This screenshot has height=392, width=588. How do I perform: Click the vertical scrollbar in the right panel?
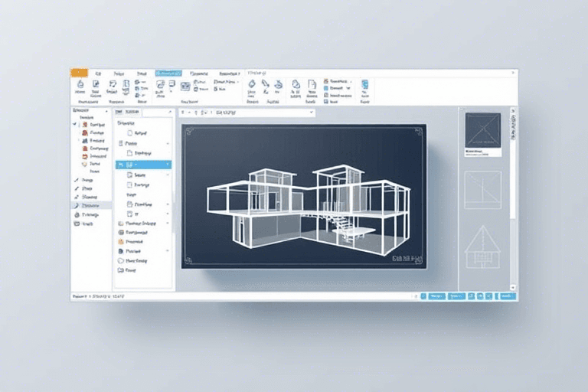click(x=514, y=191)
